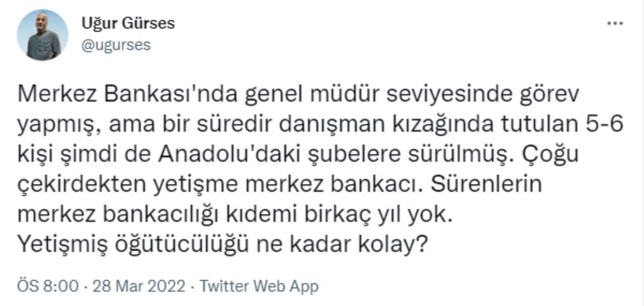Open the tweet's more options menu

[x=615, y=24]
